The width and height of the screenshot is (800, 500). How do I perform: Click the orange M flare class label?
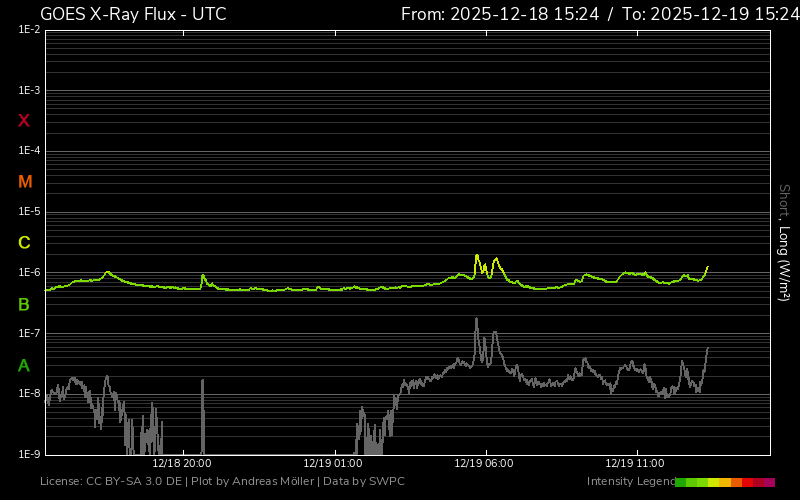25,182
